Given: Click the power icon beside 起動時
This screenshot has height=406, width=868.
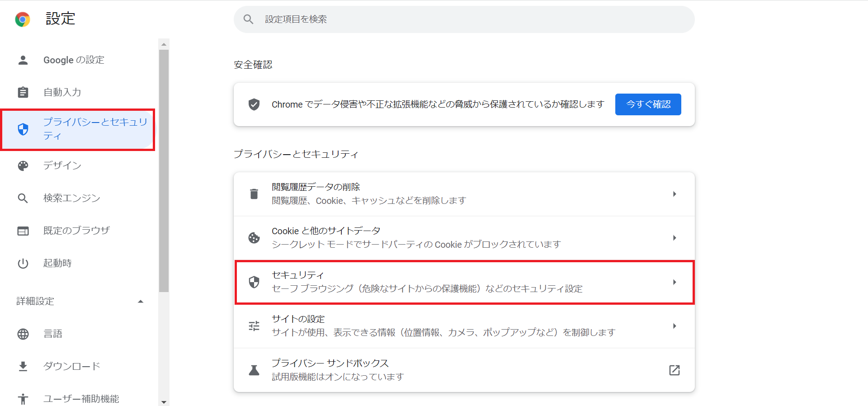Looking at the screenshot, I should (23, 264).
